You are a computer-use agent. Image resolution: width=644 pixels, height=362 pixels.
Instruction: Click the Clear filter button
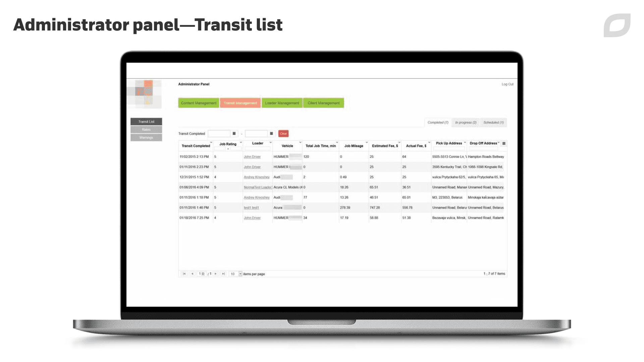click(282, 133)
